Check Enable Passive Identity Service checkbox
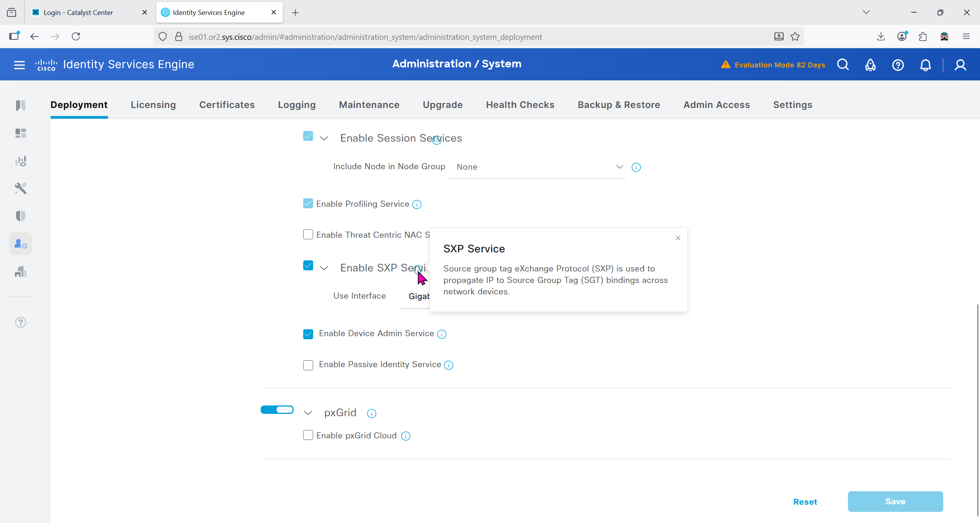 [x=308, y=365]
